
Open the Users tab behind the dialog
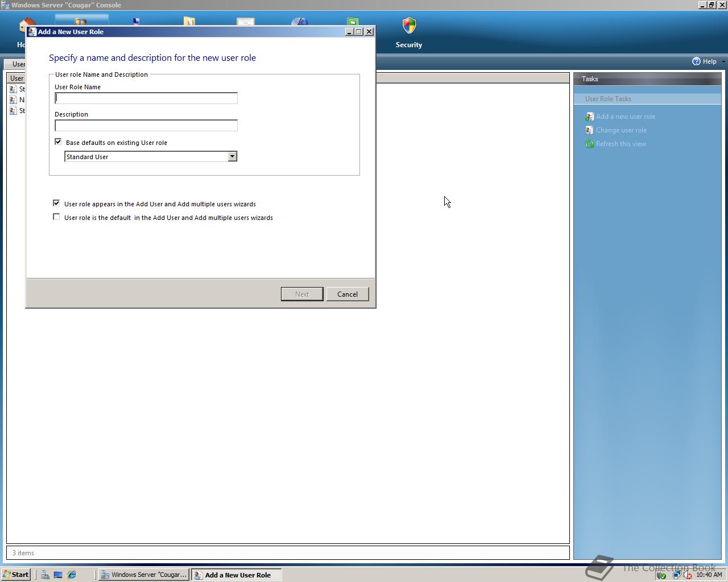[x=15, y=64]
